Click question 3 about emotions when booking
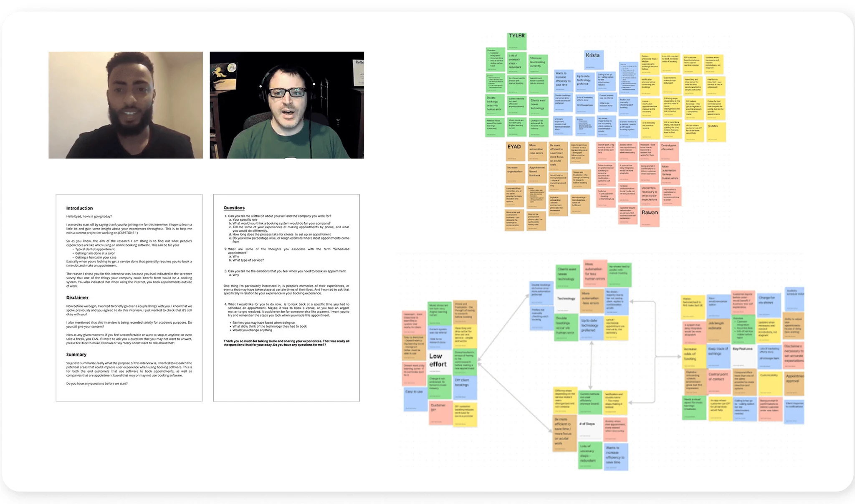855x504 pixels. tap(287, 271)
